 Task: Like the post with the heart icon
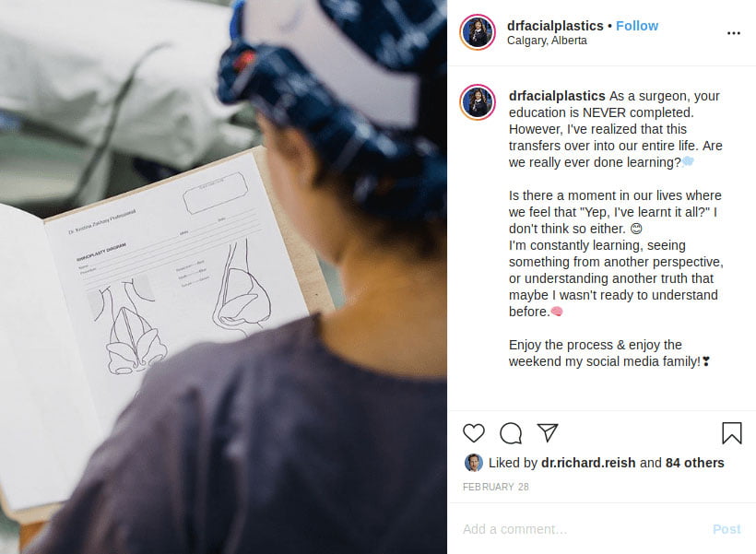coord(474,432)
